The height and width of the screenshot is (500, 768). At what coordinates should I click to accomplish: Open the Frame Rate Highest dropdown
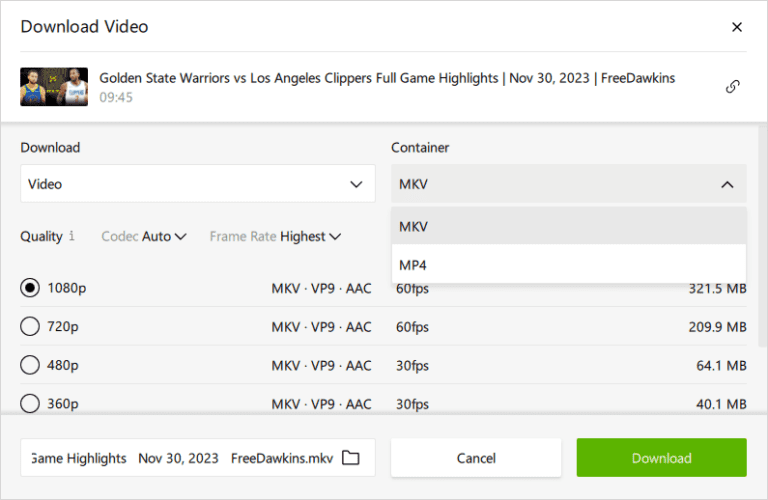[x=275, y=237]
